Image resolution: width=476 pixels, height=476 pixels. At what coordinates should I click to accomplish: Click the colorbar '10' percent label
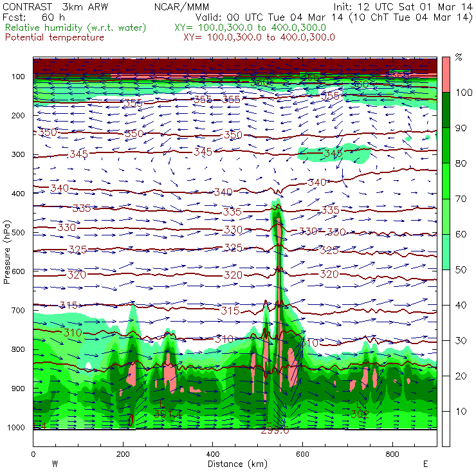[461, 412]
